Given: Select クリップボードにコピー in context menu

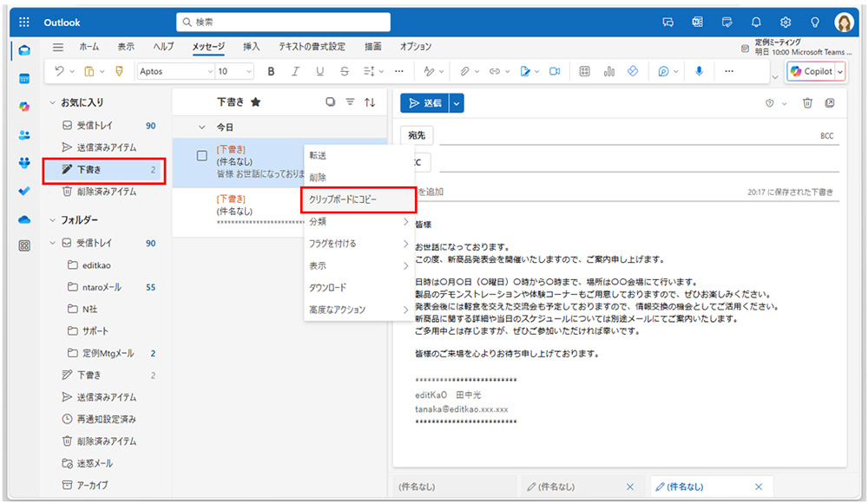Looking at the screenshot, I should [359, 199].
